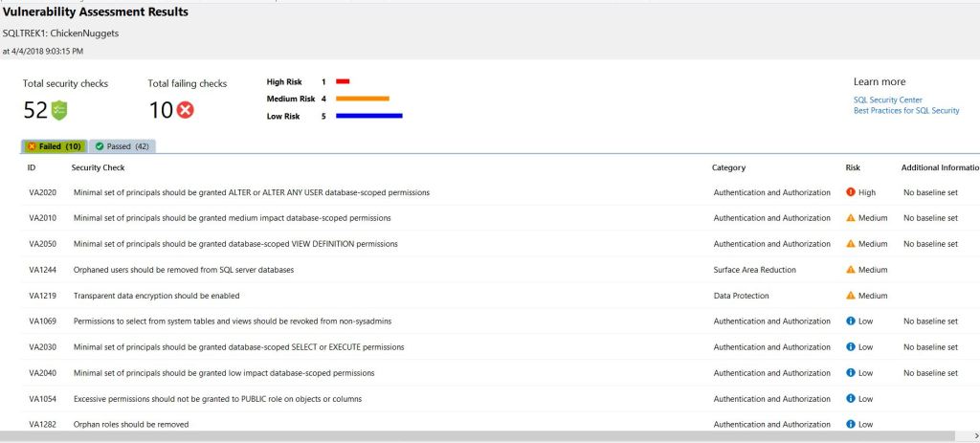Viewport: 980px width, 443px height.
Task: Click the orange Medium Risk bar
Action: pyautogui.click(x=362, y=99)
